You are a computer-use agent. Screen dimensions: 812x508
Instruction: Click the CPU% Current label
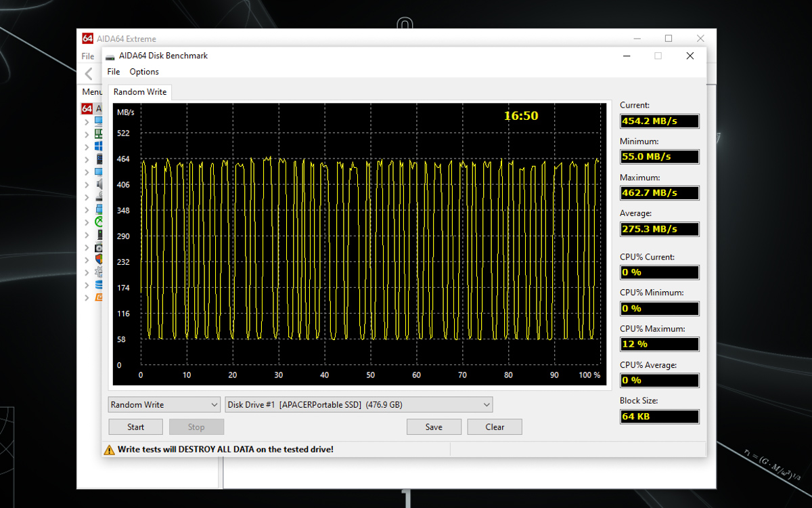pyautogui.click(x=647, y=257)
